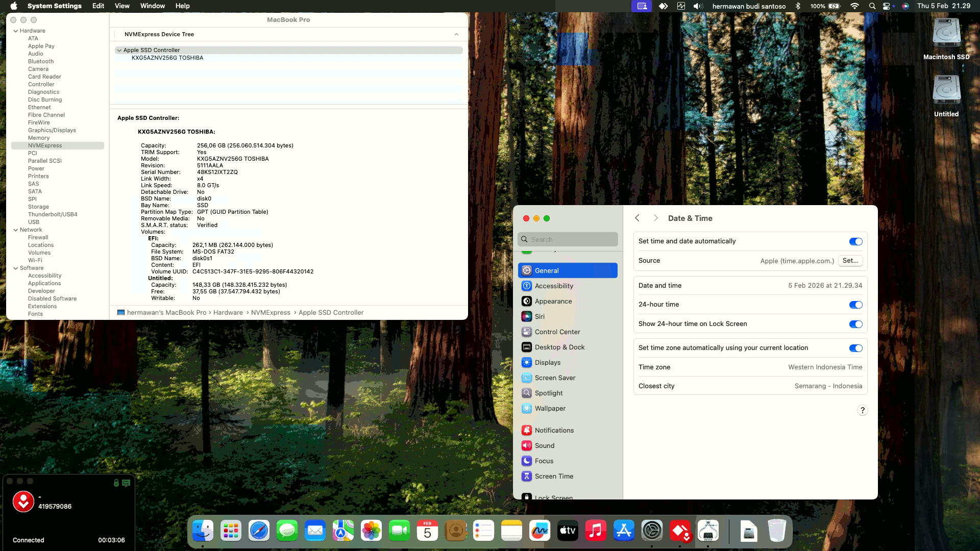Select Thunderbolt/USB4 in Hardware list
Viewport: 980px width, 551px height.
click(x=53, y=215)
